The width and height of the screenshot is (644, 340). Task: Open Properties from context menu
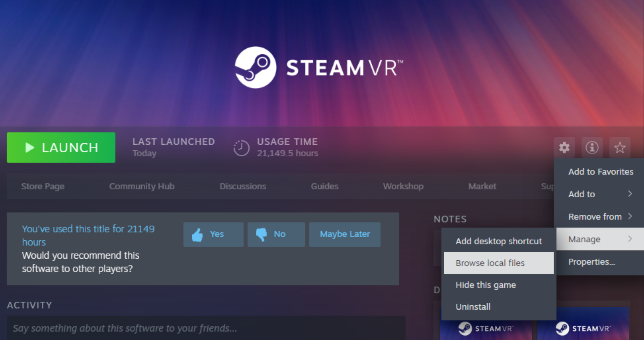coord(591,262)
